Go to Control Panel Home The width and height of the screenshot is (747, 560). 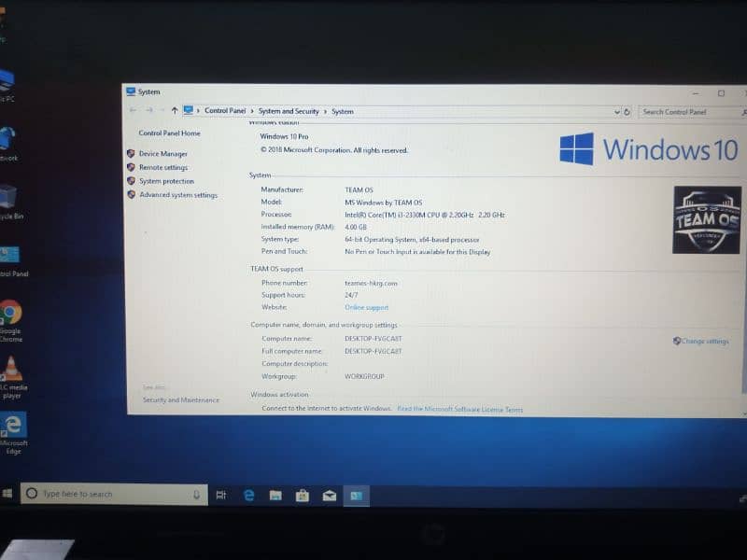(169, 133)
